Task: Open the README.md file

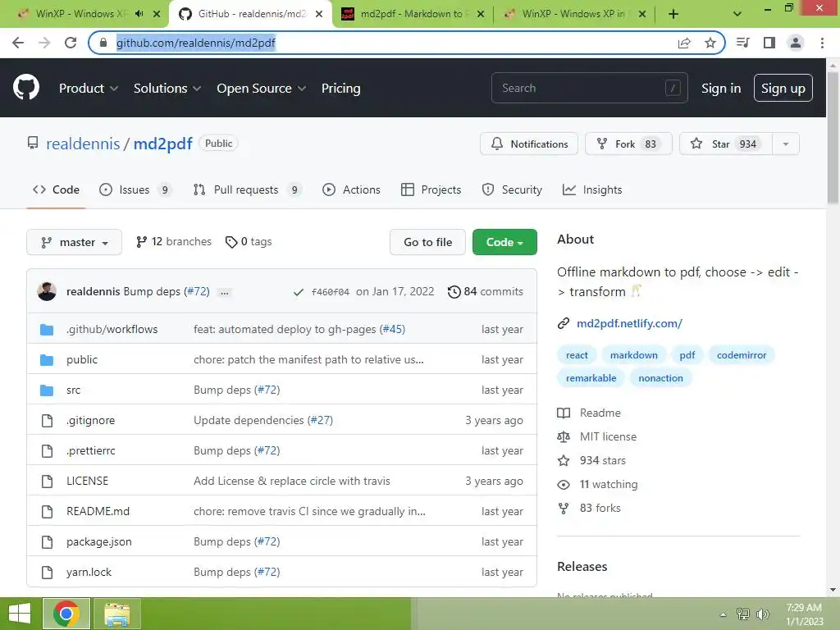Action: pyautogui.click(x=98, y=512)
